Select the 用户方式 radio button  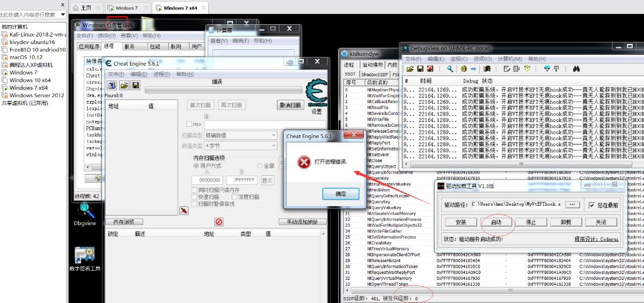click(x=196, y=166)
